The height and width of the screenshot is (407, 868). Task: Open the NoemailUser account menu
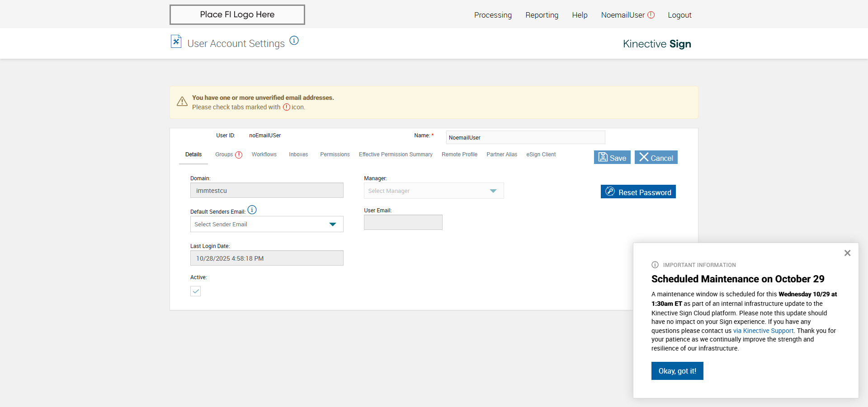[623, 15]
